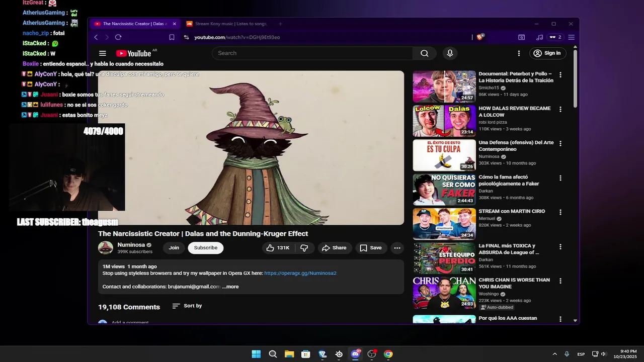Open options for 'STREAM con MARTIN CIRIO' video
Screen dimensions: 644x362
click(x=560, y=212)
